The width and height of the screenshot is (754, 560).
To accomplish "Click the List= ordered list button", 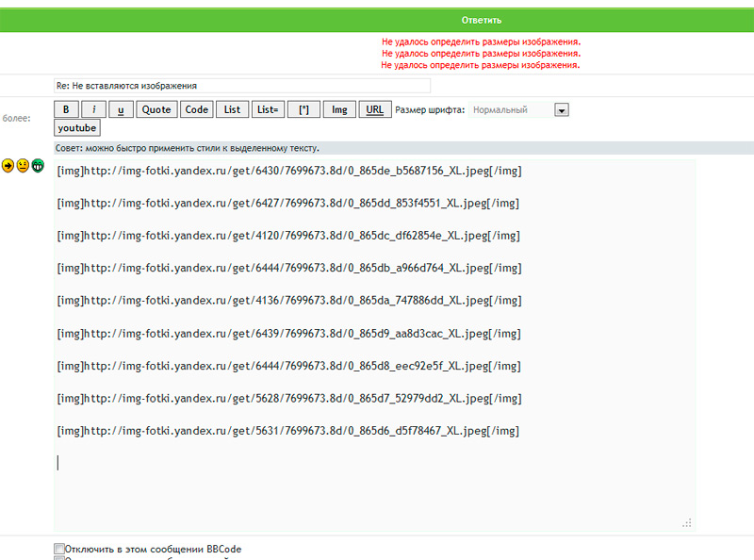I will click(x=267, y=109).
